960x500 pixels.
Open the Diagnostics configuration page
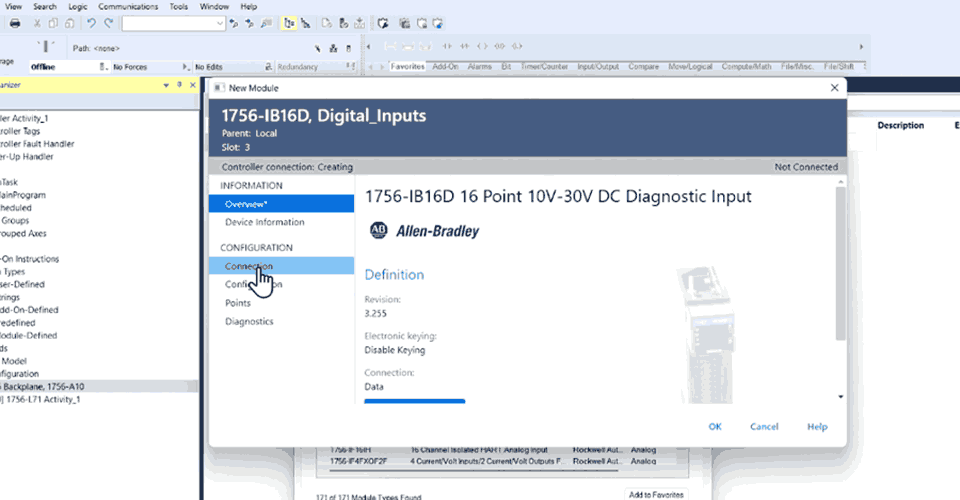click(x=249, y=321)
